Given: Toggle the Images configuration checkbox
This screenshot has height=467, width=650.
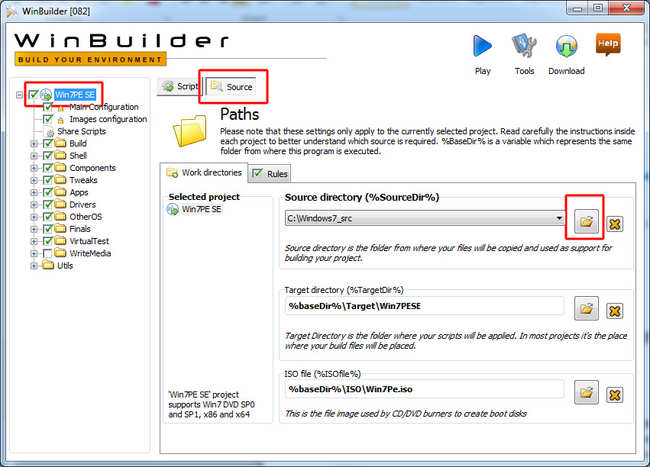Looking at the screenshot, I should pyautogui.click(x=48, y=119).
